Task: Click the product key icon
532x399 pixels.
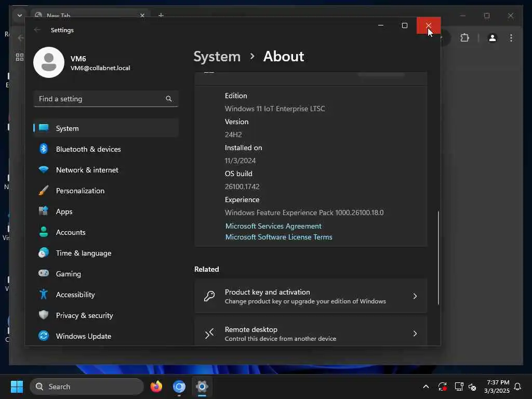Action: [209, 296]
